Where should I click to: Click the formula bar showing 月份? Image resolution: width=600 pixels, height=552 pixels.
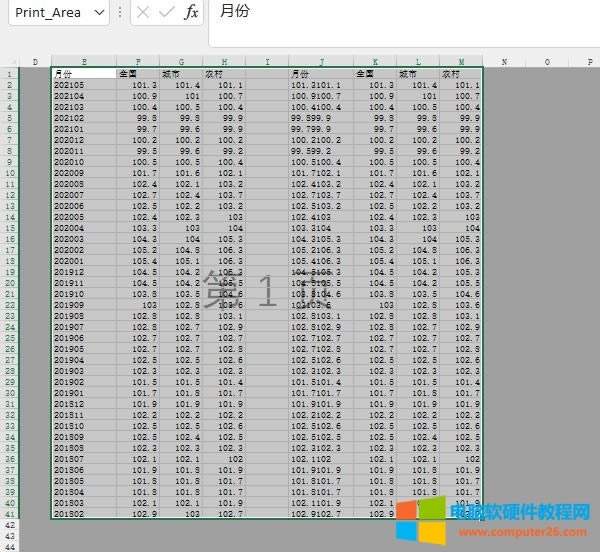pyautogui.click(x=400, y=12)
